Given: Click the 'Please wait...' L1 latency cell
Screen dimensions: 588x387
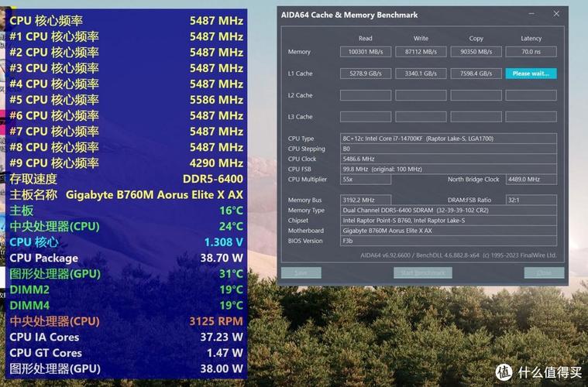Looking at the screenshot, I should 531,74.
